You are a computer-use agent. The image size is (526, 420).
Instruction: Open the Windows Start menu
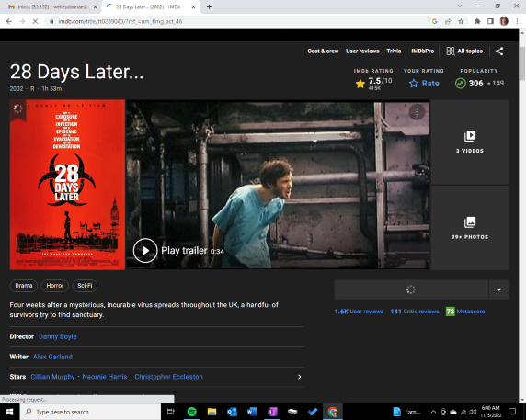tap(10, 412)
